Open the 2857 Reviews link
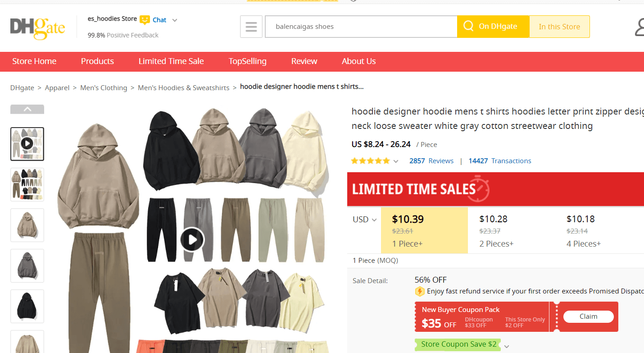This screenshot has width=644, height=353. 431,161
